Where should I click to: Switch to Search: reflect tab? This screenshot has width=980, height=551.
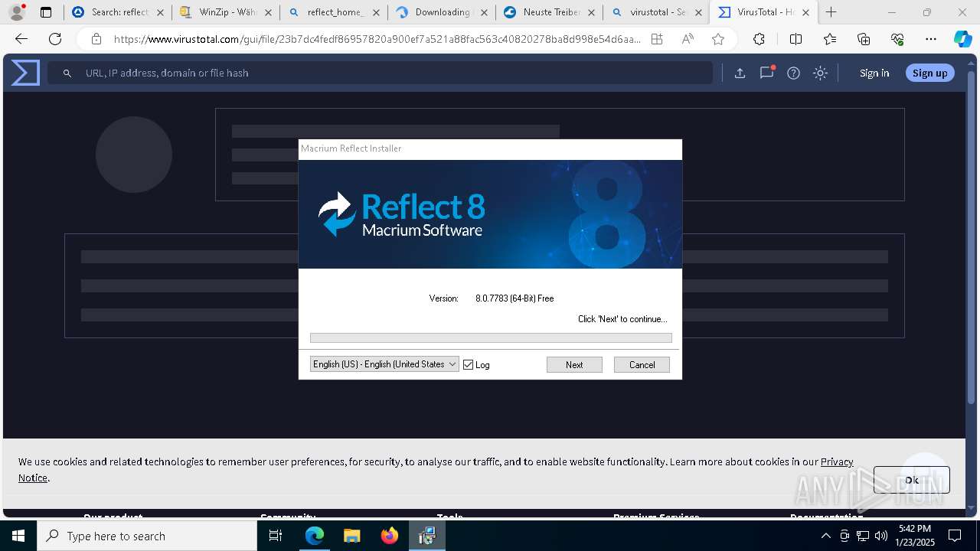coord(117,12)
